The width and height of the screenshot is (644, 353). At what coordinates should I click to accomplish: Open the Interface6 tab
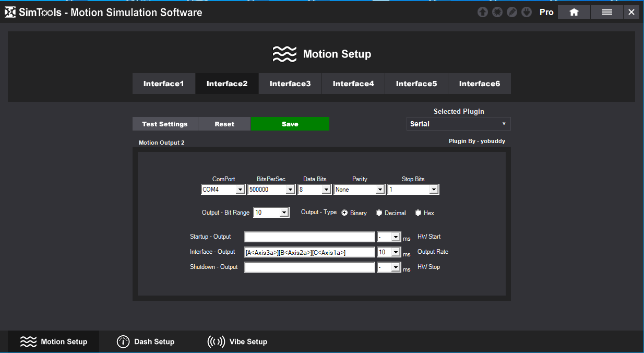(480, 84)
